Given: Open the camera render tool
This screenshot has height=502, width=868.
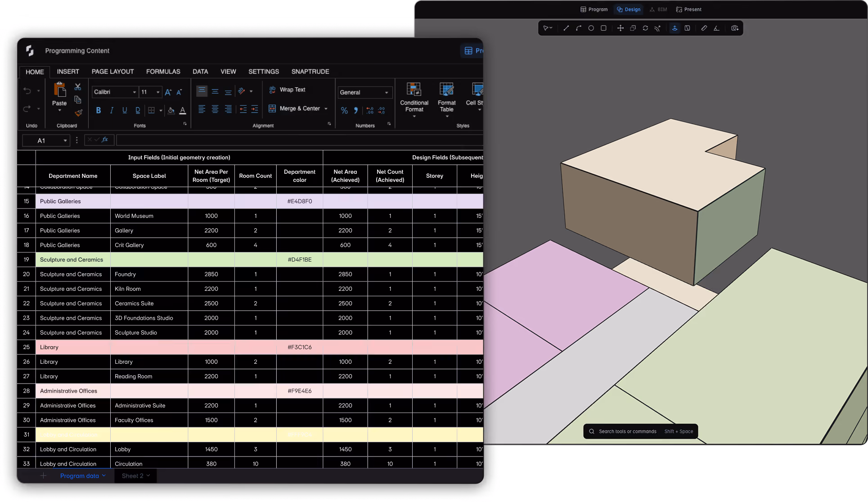Looking at the screenshot, I should [735, 28].
